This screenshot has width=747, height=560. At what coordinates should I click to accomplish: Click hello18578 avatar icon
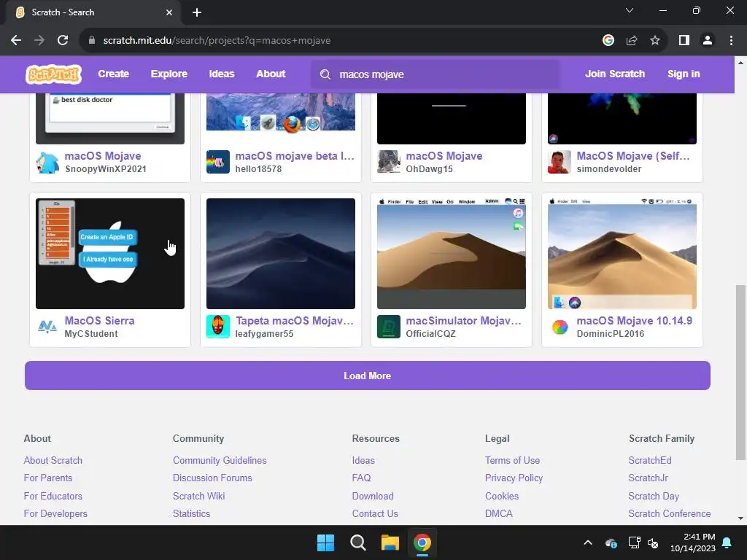[x=218, y=163]
